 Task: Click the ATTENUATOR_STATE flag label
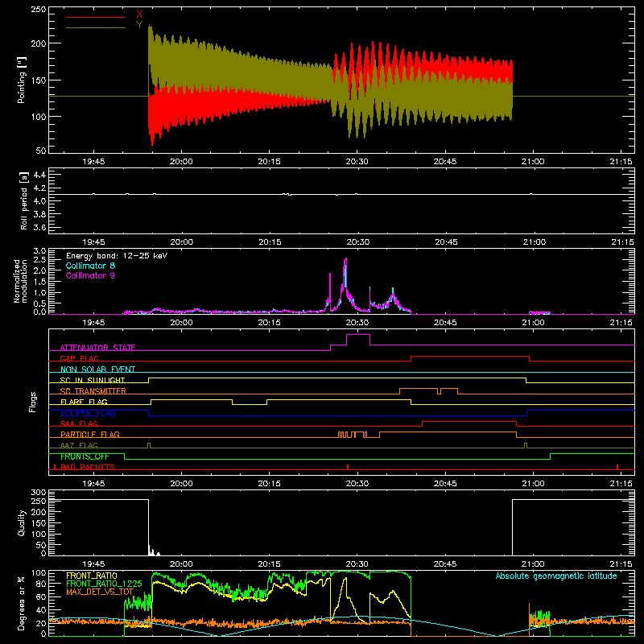click(x=97, y=348)
